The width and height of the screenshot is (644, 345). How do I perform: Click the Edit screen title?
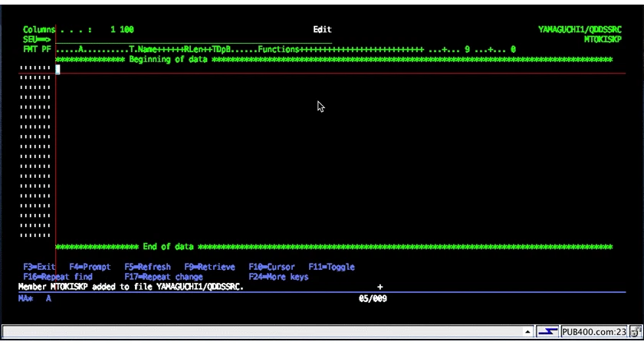[x=323, y=30]
